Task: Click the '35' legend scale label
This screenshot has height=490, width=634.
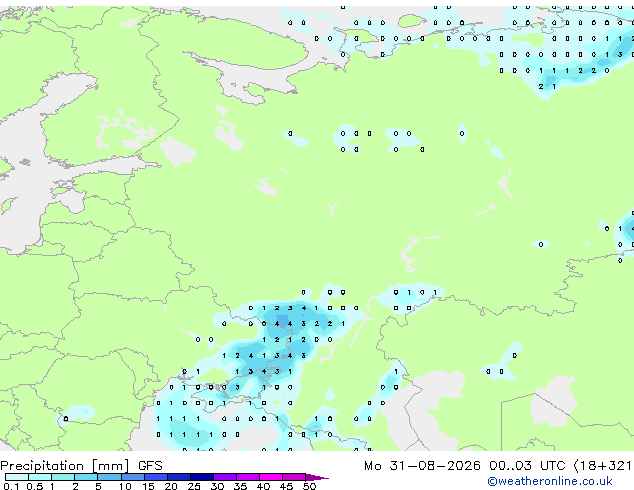Action: [241, 486]
